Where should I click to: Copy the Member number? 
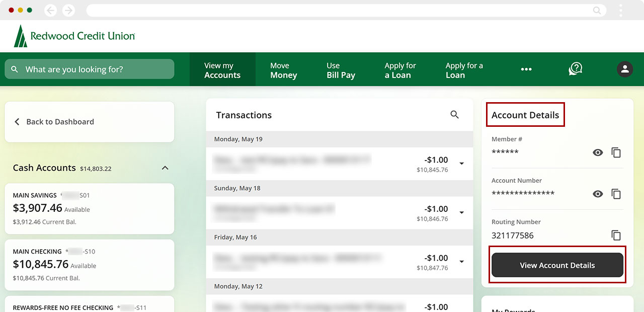coord(616,152)
